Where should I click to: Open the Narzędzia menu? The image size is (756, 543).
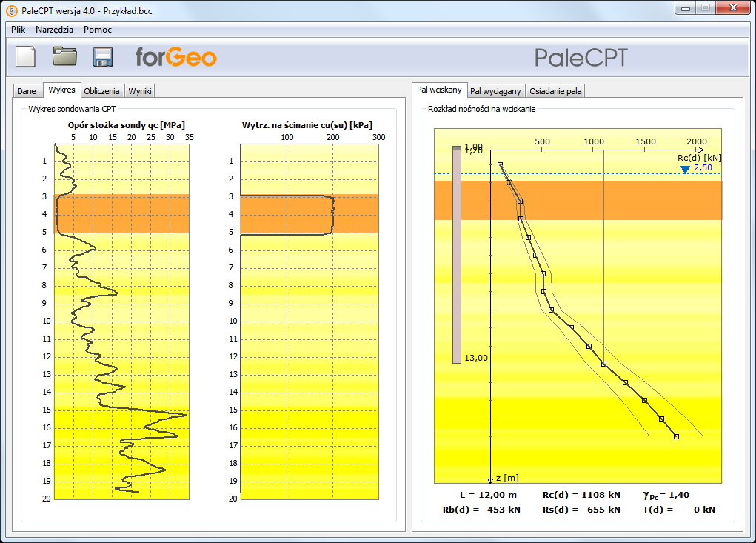pyautogui.click(x=55, y=30)
